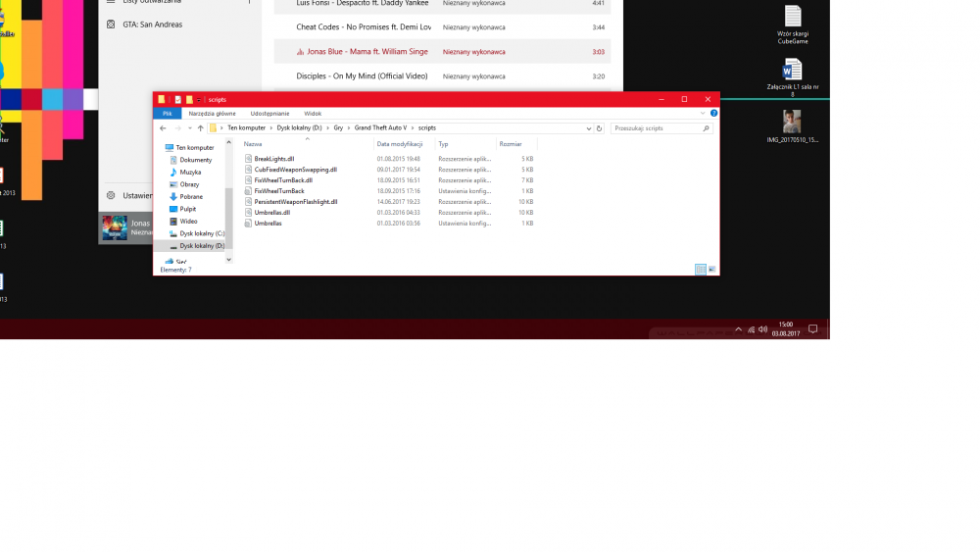Screen dimensions: 980x552
Task: Expand chevron after Gry breadcrumb
Action: click(349, 128)
